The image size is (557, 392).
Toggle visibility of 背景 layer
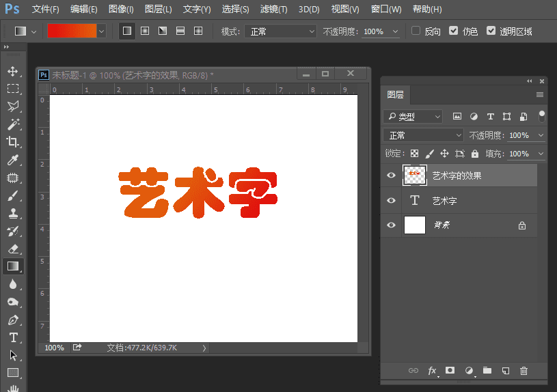[391, 225]
